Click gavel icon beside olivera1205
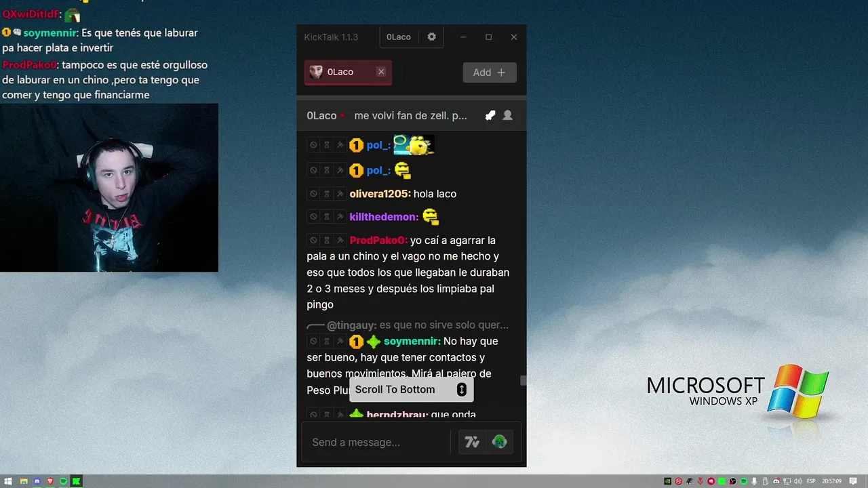The height and width of the screenshot is (488, 868). pyautogui.click(x=340, y=194)
